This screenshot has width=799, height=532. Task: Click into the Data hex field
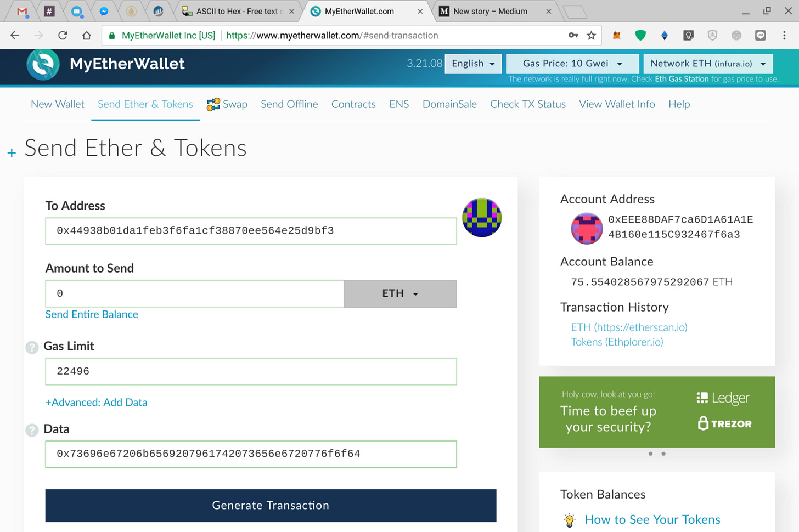pos(251,454)
